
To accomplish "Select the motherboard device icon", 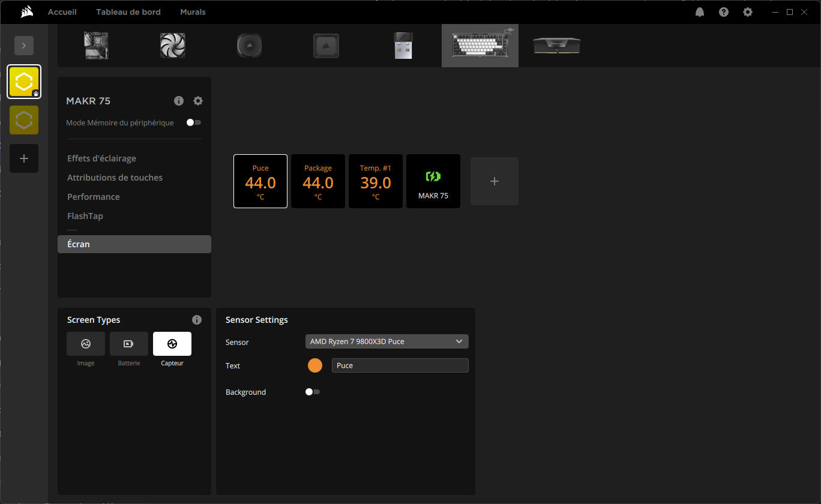I will click(x=96, y=46).
